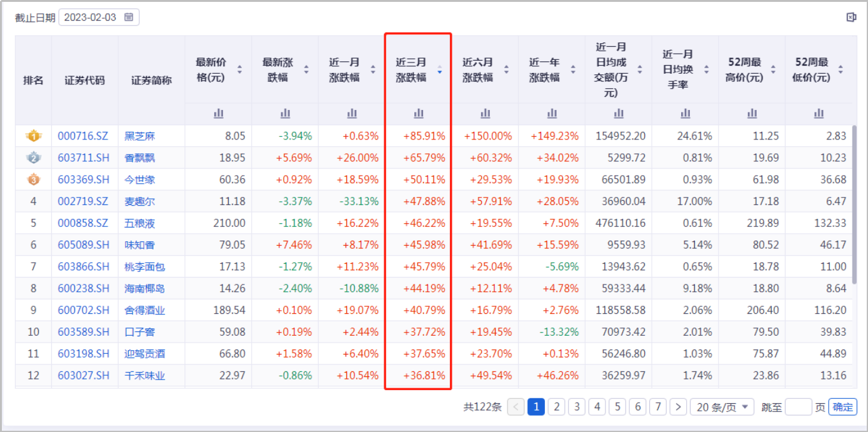Sort by 52周最低价(元) column
Image resolution: width=868 pixels, height=432 pixels.
(x=841, y=69)
